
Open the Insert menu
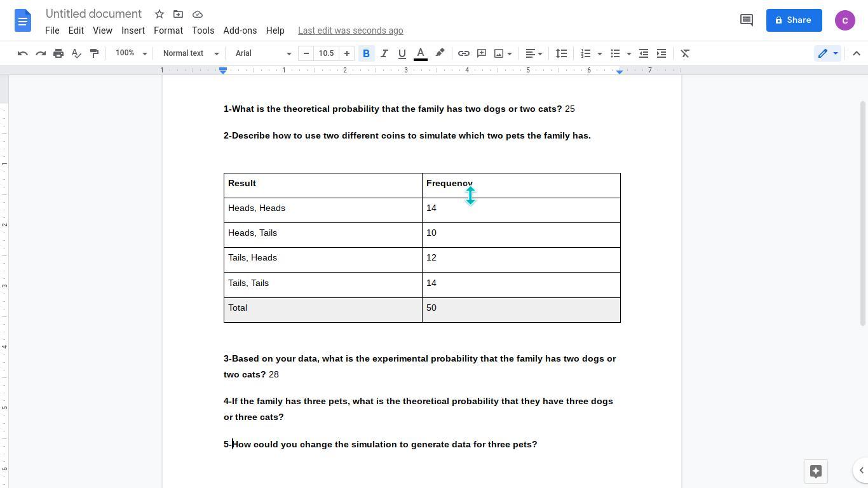tap(133, 30)
